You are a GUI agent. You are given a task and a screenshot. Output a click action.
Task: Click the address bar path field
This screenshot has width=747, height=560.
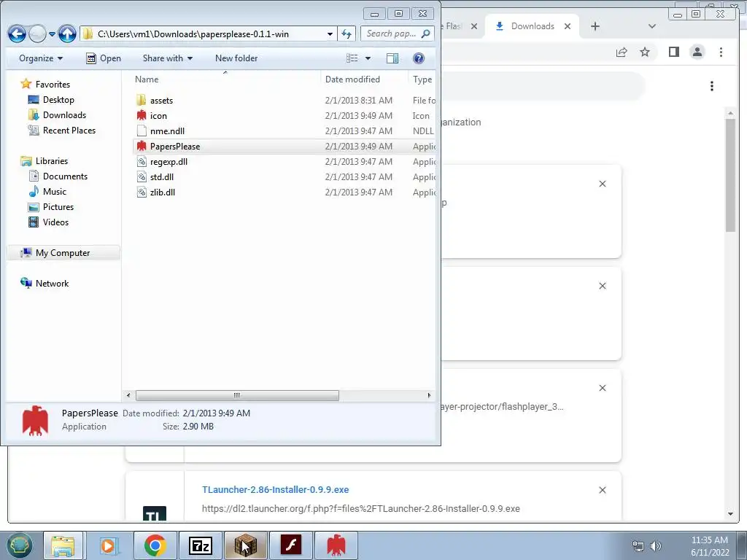tap(204, 34)
